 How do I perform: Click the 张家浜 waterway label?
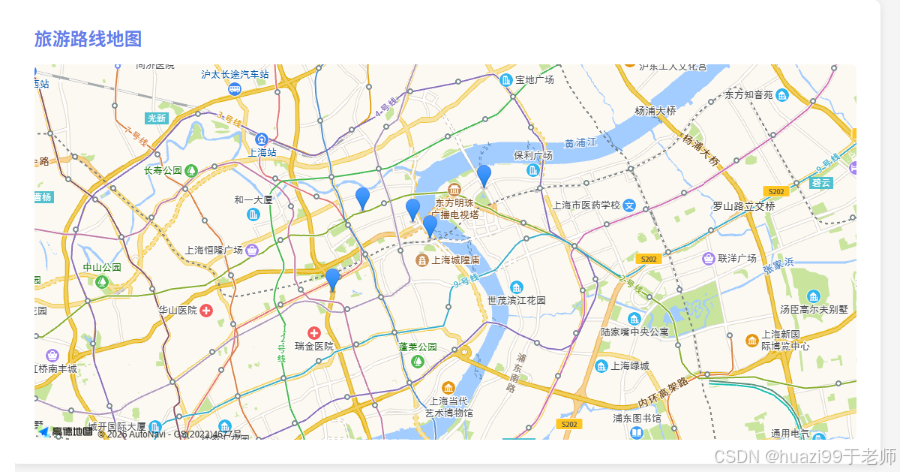779,266
